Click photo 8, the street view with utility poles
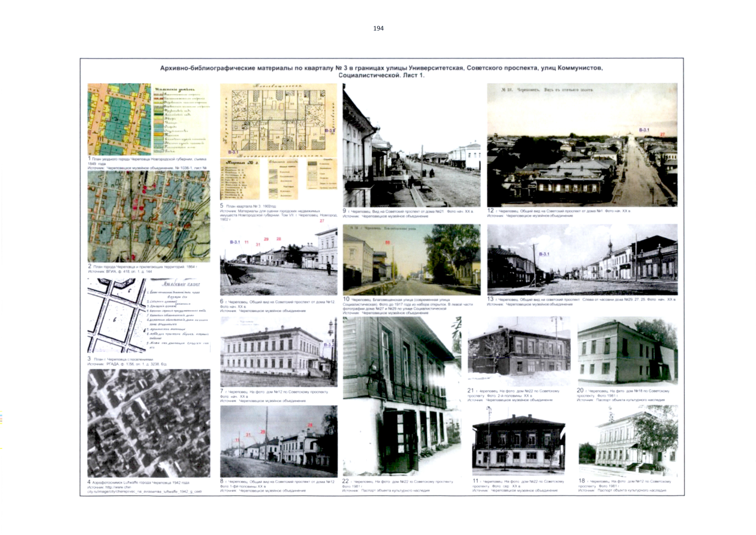Image resolution: width=756 pixels, height=535 pixels. click(x=278, y=441)
